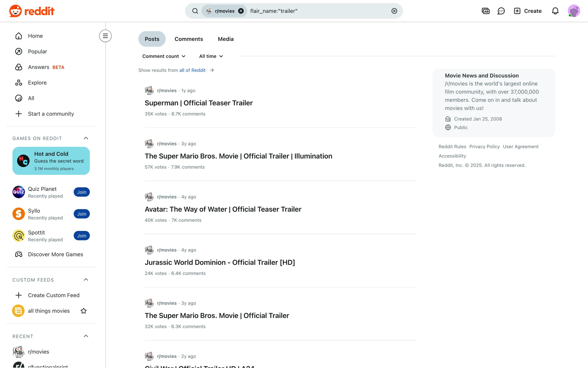Open the Comment count sort dropdown

point(164,56)
